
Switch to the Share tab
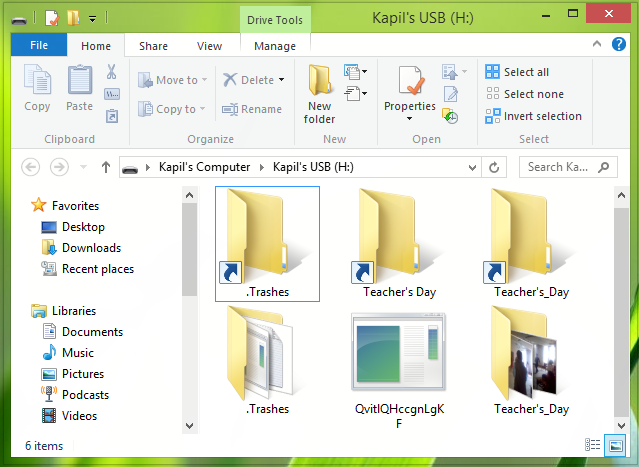[x=153, y=46]
